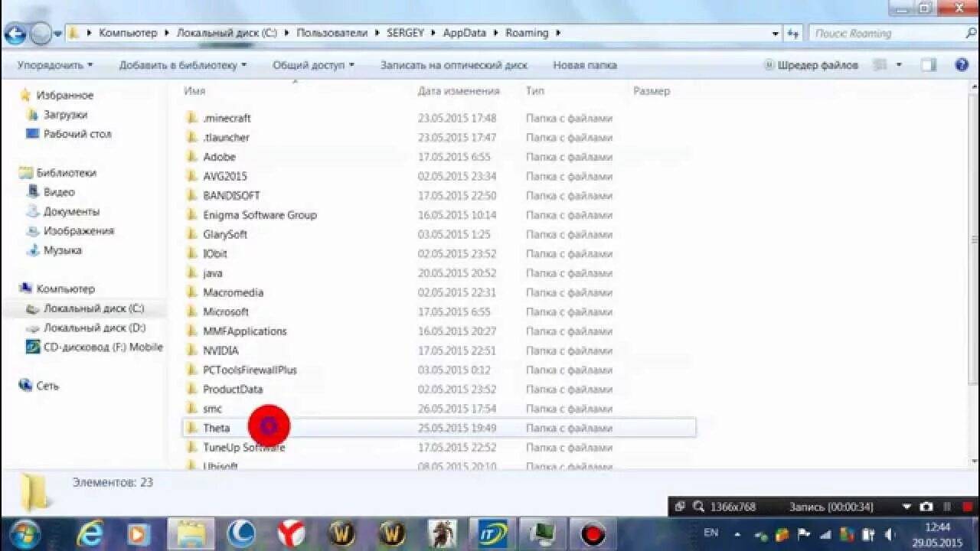This screenshot has height=551, width=980.
Task: Select the Компьютер breadcrumb in the address bar
Action: click(x=128, y=33)
